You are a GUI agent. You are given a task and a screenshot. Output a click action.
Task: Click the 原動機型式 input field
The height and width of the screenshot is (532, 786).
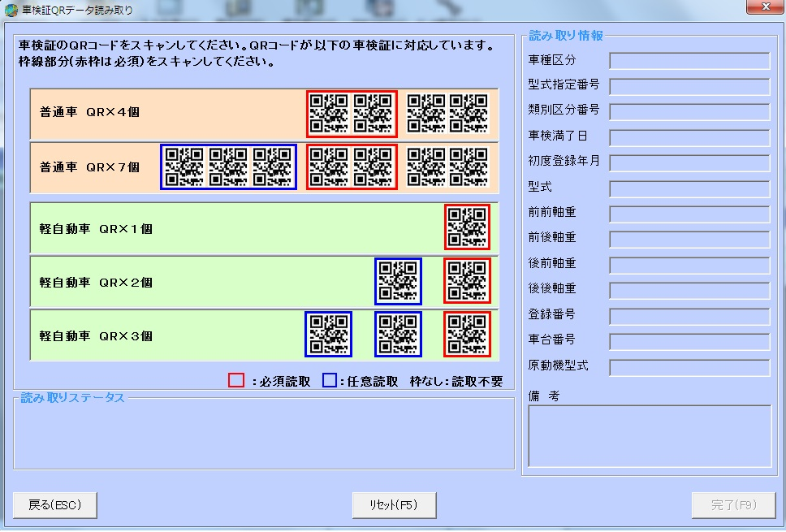tap(689, 368)
